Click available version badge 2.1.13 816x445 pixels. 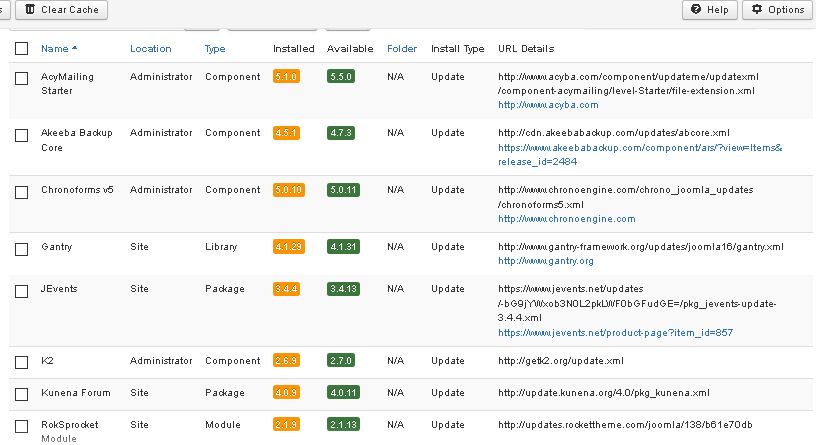(343, 424)
